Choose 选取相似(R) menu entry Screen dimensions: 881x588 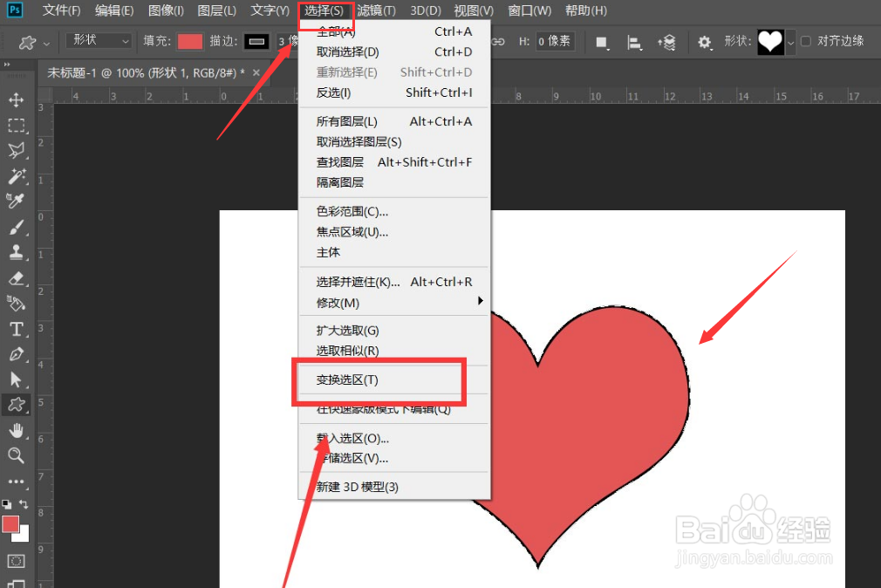[394, 351]
